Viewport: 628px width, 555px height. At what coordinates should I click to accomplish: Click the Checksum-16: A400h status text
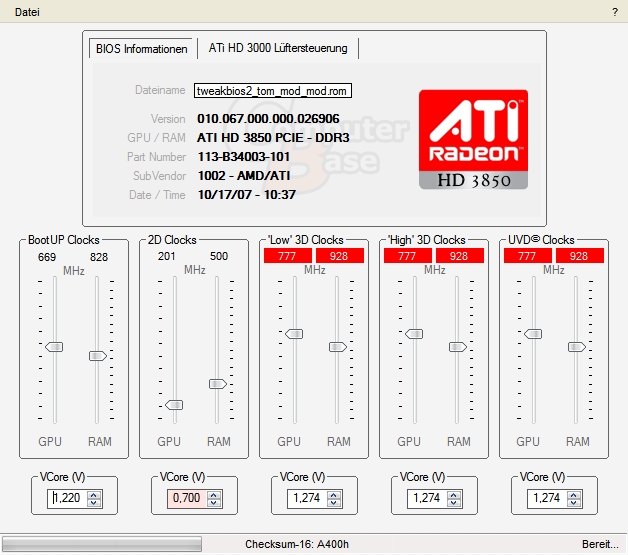click(297, 544)
